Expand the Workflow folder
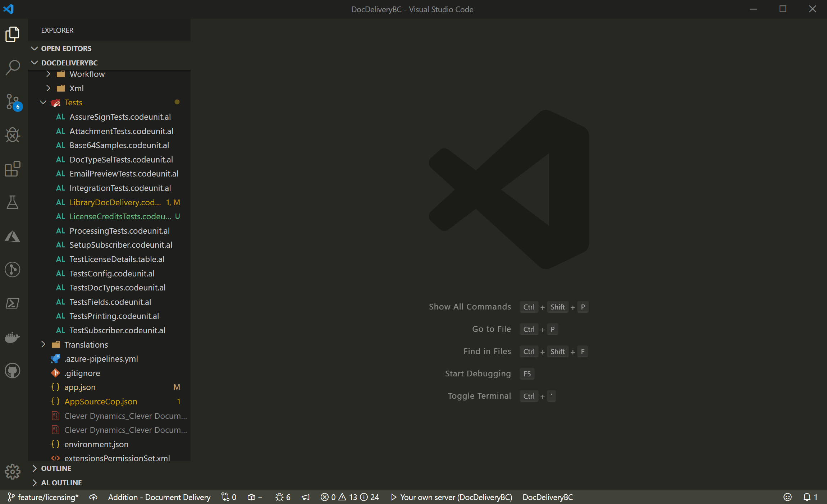The width and height of the screenshot is (827, 504). coord(109,74)
